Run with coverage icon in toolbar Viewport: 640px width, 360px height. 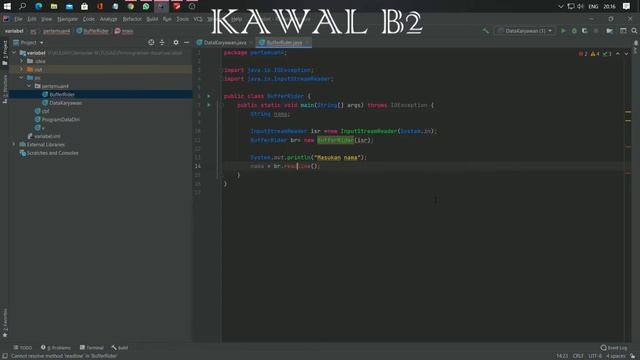click(x=585, y=31)
